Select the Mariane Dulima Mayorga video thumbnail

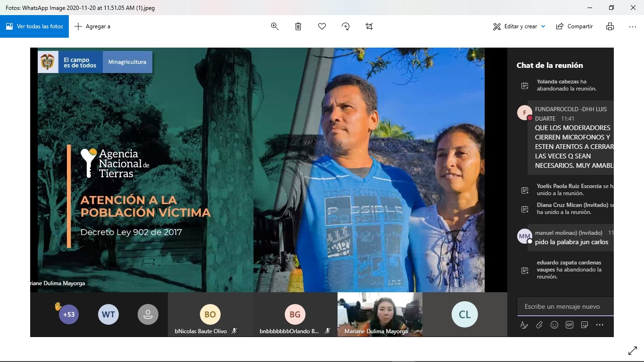380,314
